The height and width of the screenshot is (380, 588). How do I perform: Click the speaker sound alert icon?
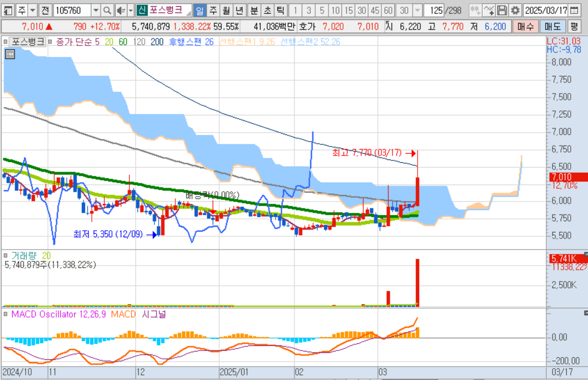coord(121,11)
